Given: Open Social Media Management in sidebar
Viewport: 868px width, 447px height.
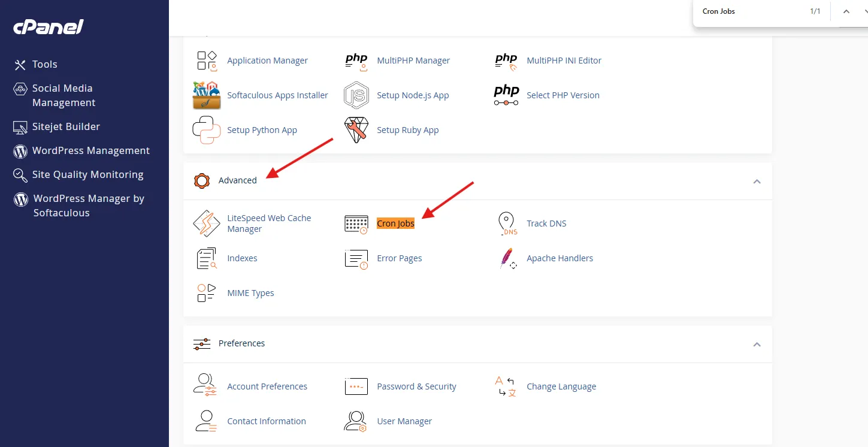Looking at the screenshot, I should 63,95.
